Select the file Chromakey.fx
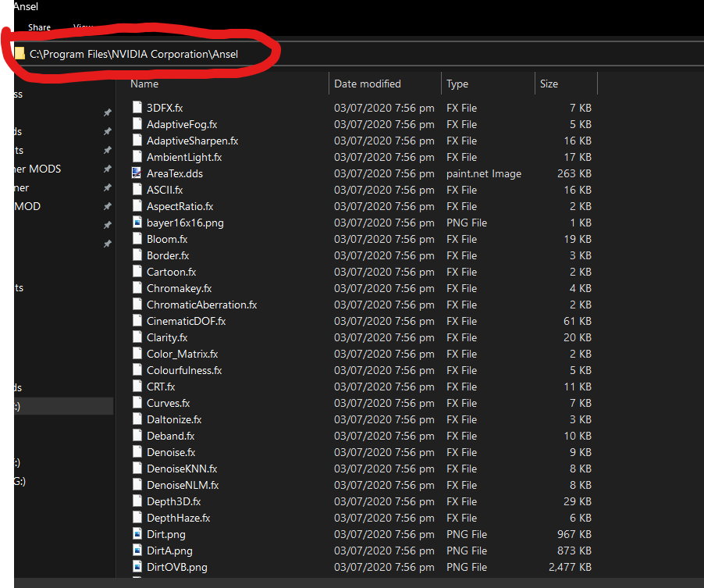Viewport: 704px width, 588px height. coord(180,288)
